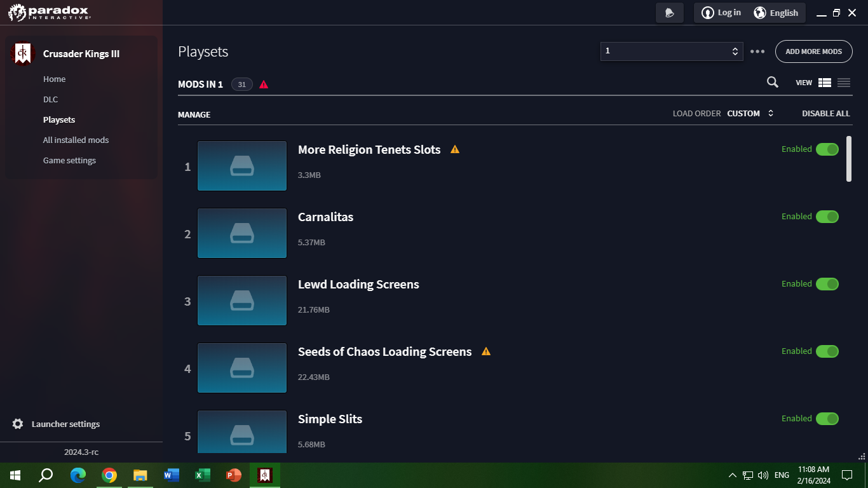This screenshot has width=868, height=488.
Task: Select the More Religion Tenets Slots mod title
Action: tap(369, 150)
